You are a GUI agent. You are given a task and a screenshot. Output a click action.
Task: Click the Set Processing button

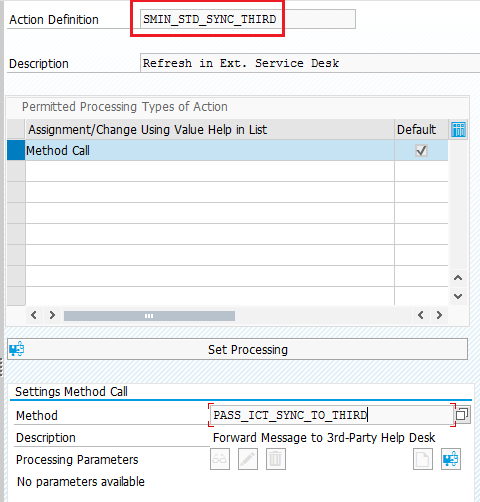pyautogui.click(x=237, y=349)
